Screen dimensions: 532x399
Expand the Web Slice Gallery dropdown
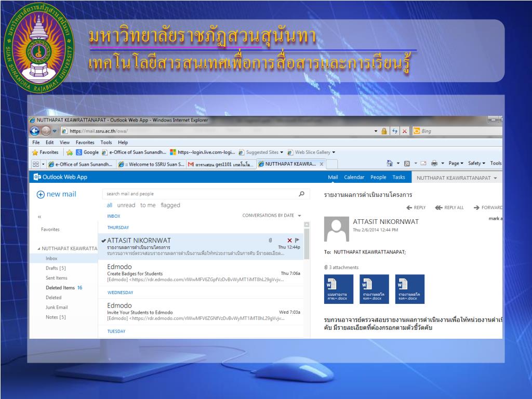334,152
